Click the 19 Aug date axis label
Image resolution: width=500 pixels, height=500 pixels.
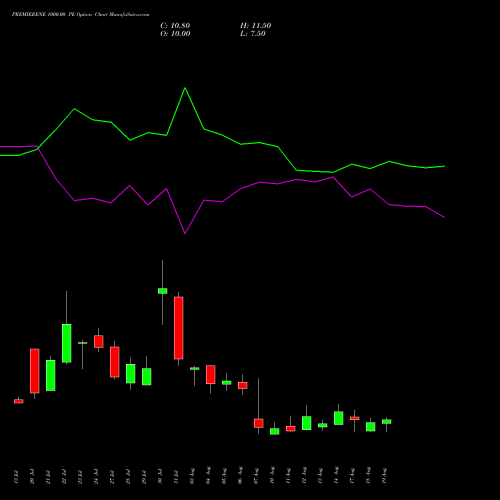pos(384,476)
